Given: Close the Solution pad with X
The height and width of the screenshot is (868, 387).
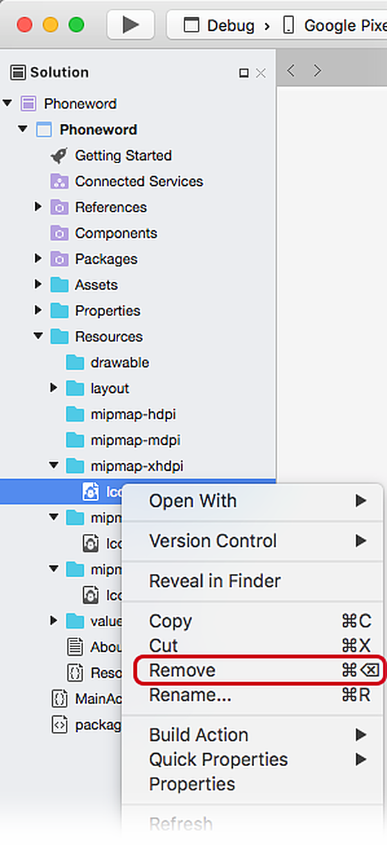Looking at the screenshot, I should [261, 73].
